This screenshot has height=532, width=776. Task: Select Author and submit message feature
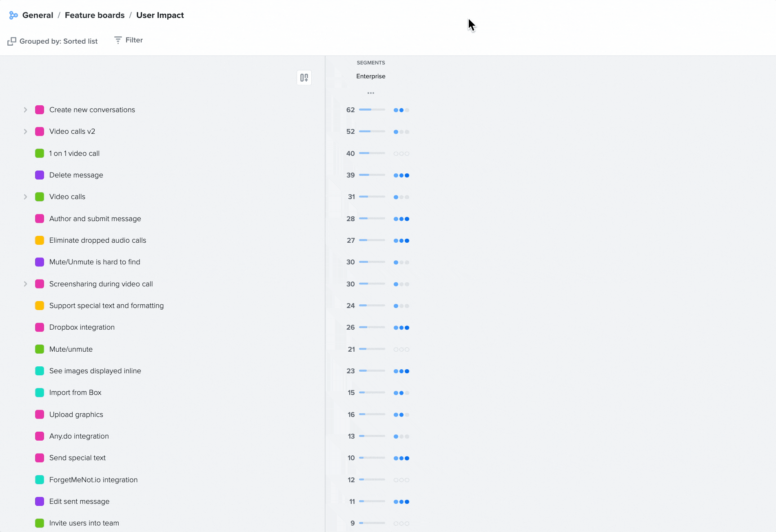[x=95, y=219]
